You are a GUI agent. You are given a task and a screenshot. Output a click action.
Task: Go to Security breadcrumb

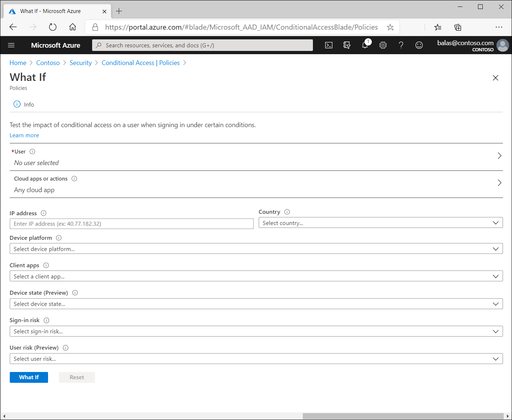click(81, 63)
